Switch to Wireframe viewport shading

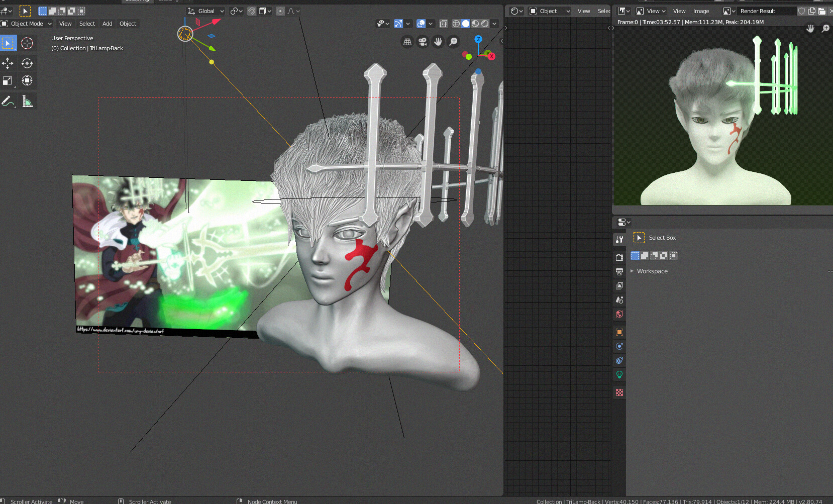click(456, 24)
